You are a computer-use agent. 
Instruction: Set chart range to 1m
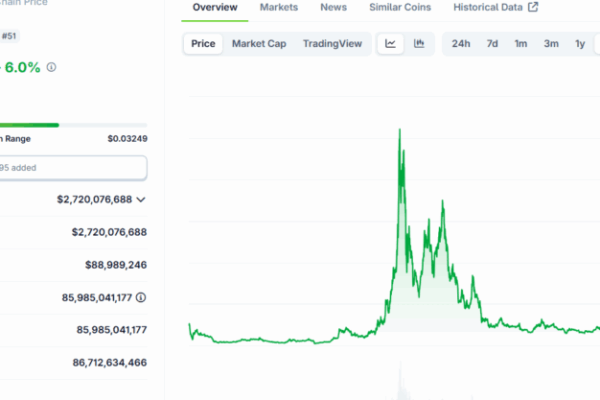click(520, 44)
